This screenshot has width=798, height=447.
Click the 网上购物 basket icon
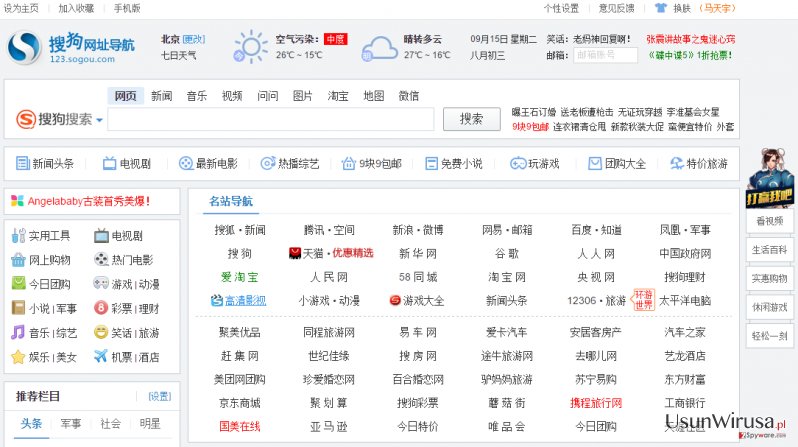click(x=18, y=260)
